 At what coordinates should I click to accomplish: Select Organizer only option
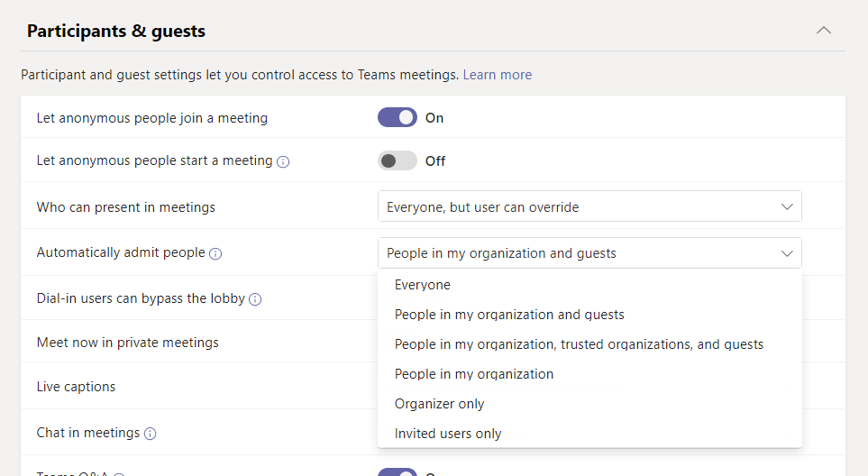[x=589, y=404]
